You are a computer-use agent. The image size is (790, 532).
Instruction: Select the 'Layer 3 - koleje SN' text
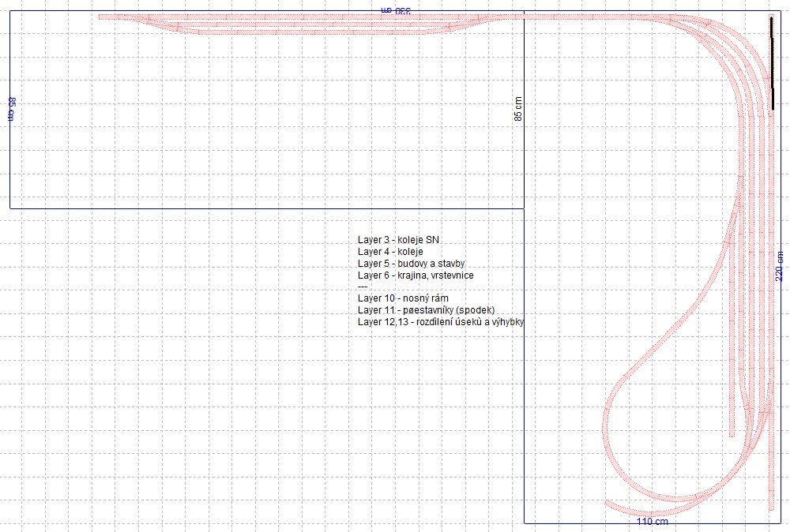pos(398,240)
